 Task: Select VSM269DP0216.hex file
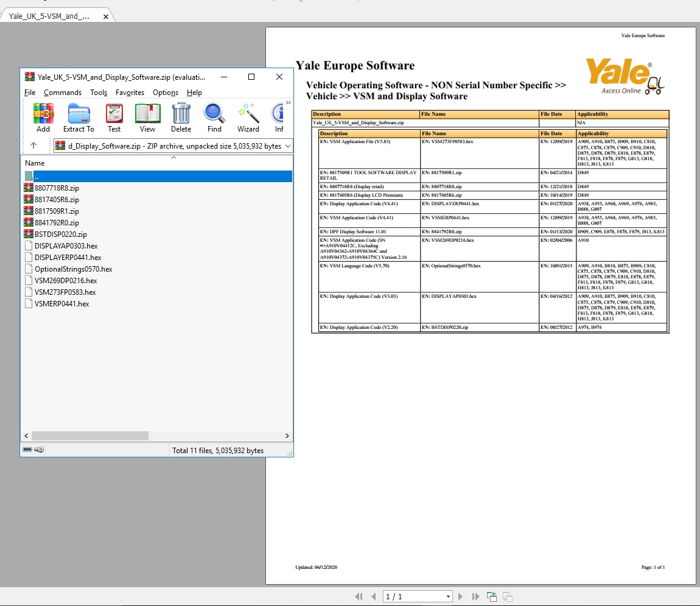coord(66,281)
